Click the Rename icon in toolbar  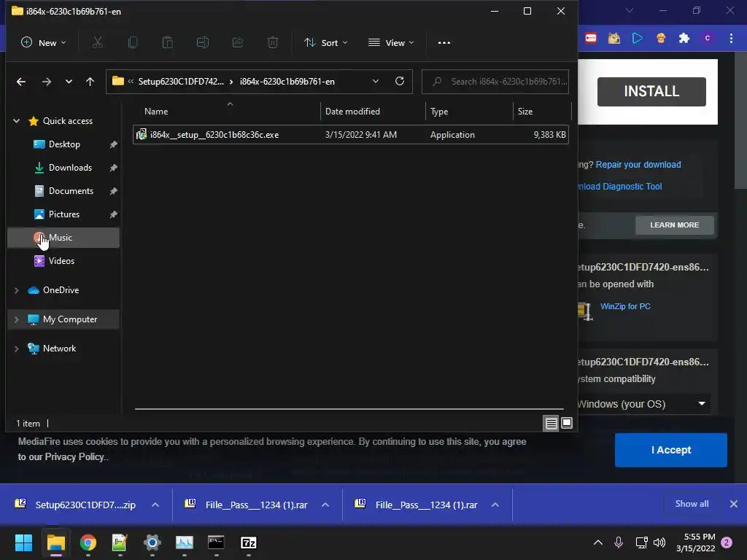pyautogui.click(x=203, y=43)
